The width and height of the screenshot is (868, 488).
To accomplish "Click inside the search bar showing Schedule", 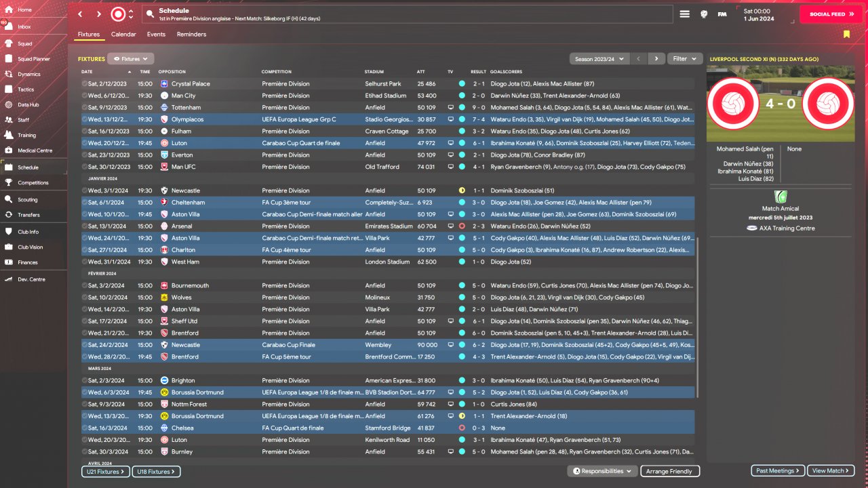I will (407, 14).
